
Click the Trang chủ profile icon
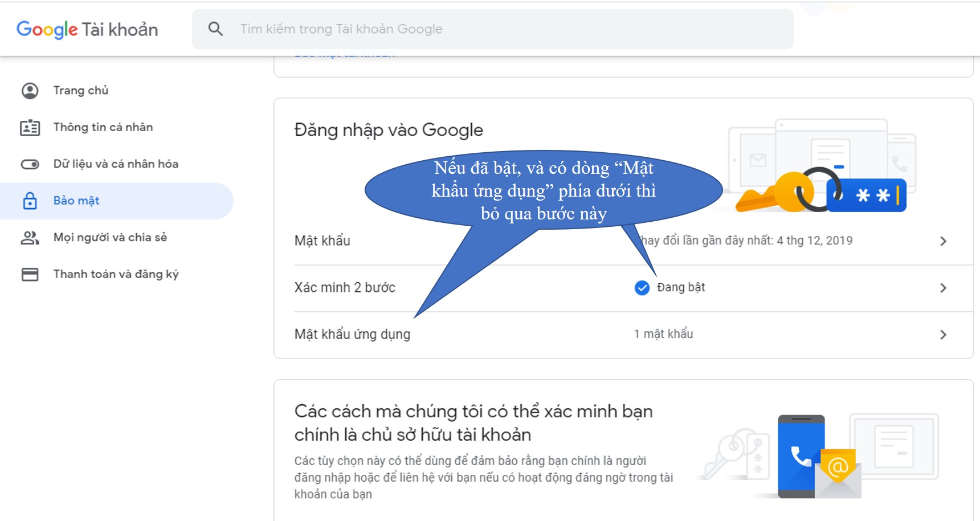click(x=30, y=91)
